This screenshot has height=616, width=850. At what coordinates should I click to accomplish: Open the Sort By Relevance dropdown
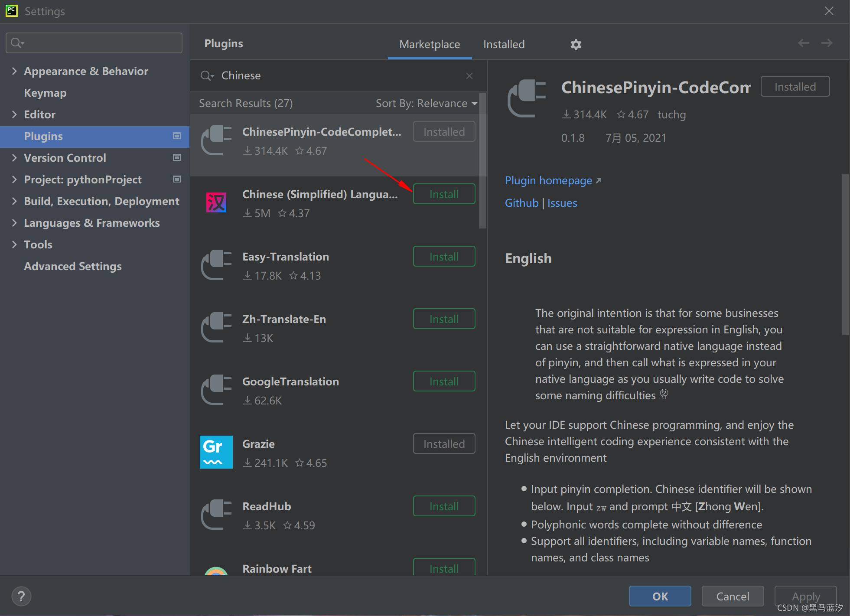coord(426,103)
